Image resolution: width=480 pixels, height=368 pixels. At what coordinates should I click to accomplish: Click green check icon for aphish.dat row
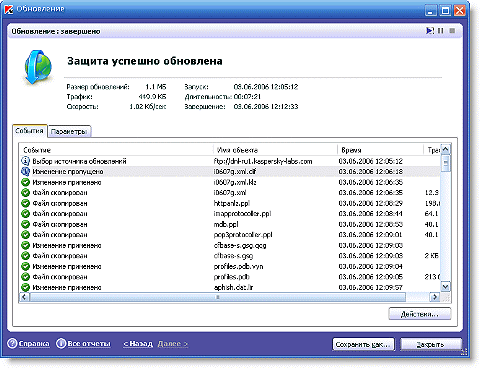25,287
